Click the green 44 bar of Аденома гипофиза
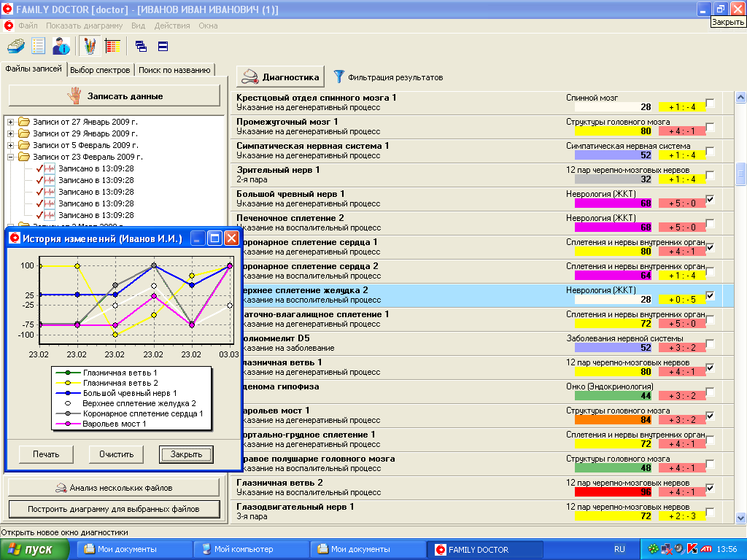747x560 pixels. tap(614, 396)
